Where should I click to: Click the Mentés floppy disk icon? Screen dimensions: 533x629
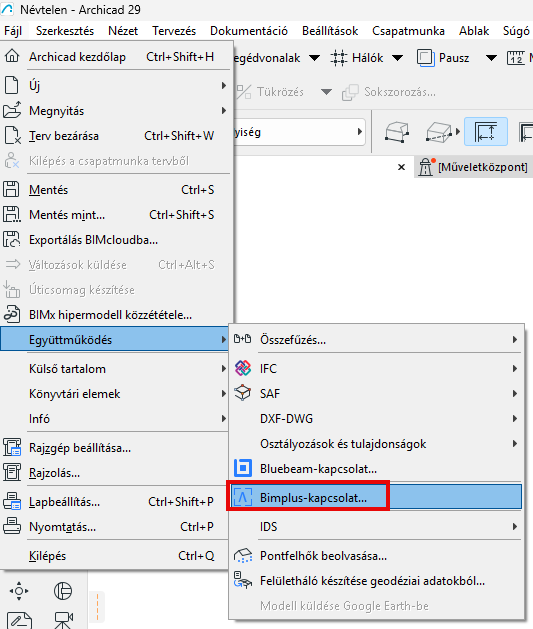[11, 189]
